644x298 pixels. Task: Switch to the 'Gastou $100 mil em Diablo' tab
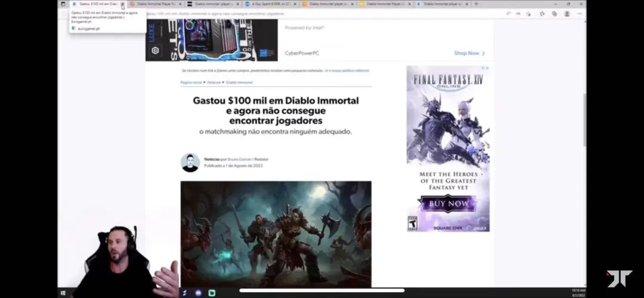[x=98, y=4]
